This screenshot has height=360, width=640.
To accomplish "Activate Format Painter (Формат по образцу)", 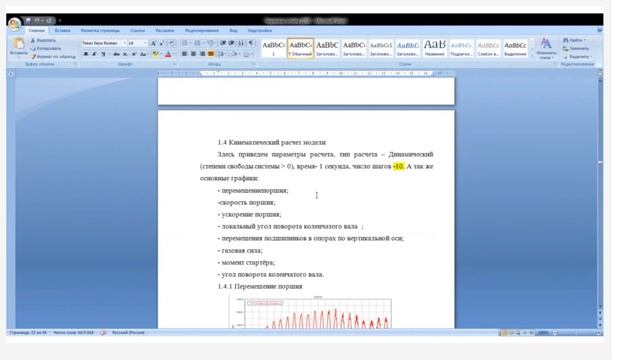I will (x=53, y=56).
